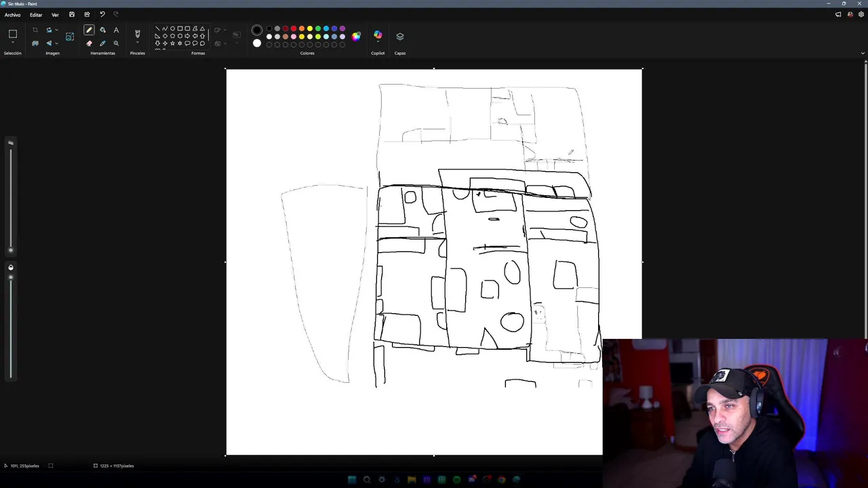Click the Crop image icon
This screenshot has width=868, height=488.
[35, 30]
